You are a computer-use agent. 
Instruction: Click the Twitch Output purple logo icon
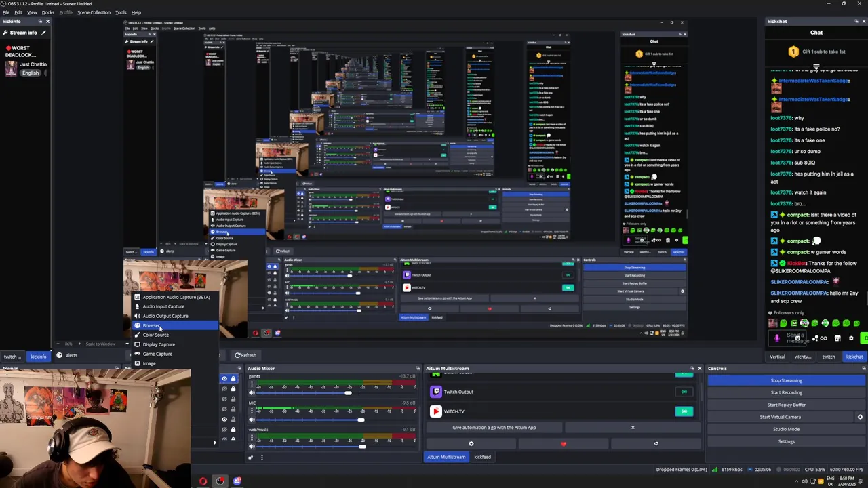pyautogui.click(x=436, y=392)
